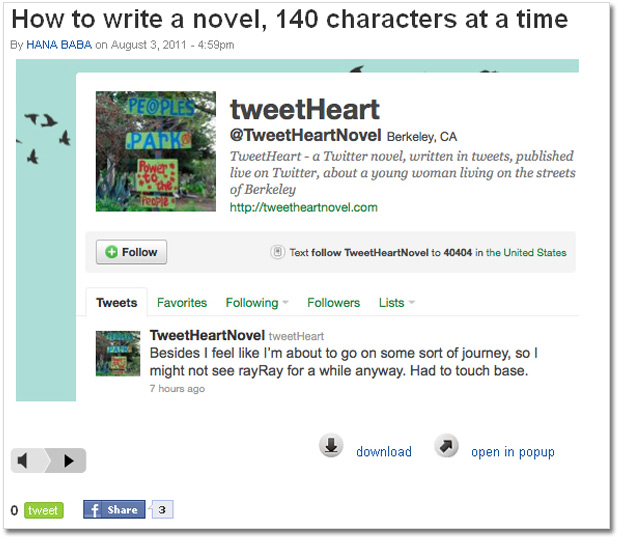Expand the Lists dropdown arrow
The height and width of the screenshot is (540, 620).
[x=412, y=303]
